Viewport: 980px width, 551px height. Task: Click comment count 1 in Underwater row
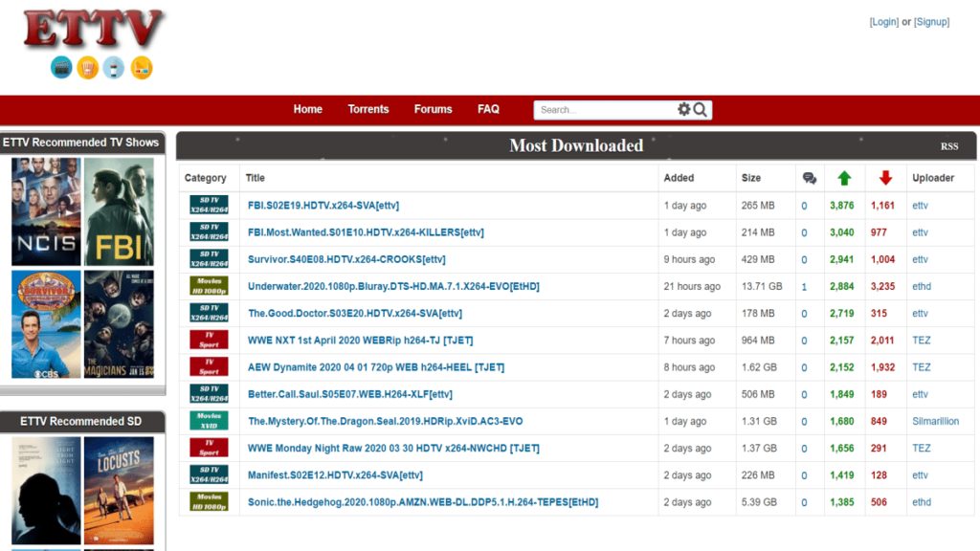(804, 287)
